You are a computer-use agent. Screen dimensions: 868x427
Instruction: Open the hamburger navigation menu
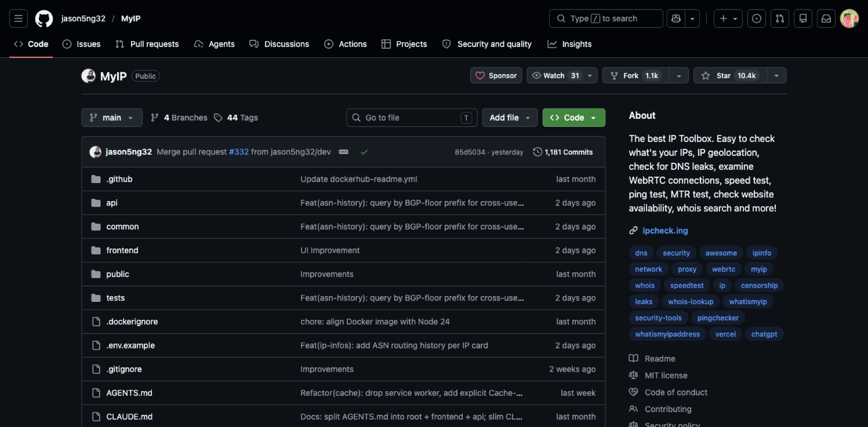(x=19, y=19)
